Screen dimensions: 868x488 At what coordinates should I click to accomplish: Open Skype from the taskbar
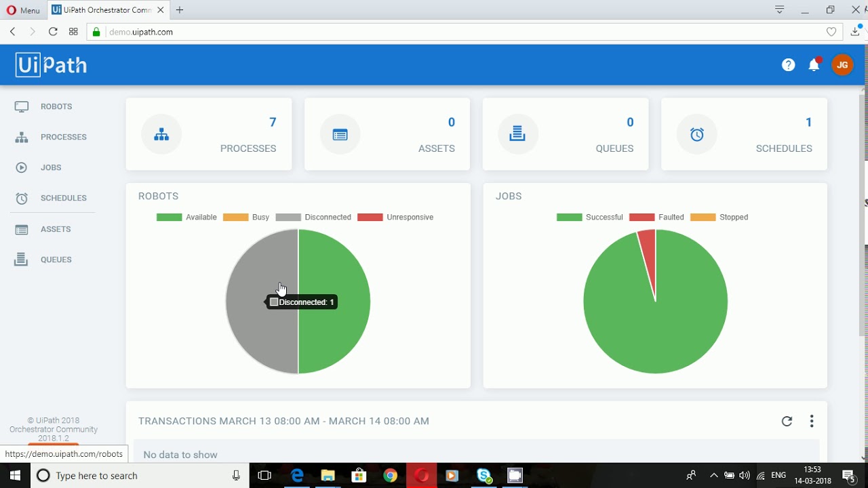(x=484, y=475)
